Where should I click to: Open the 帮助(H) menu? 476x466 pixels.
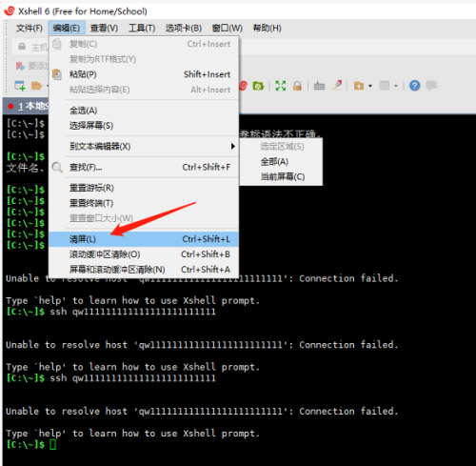point(267,29)
